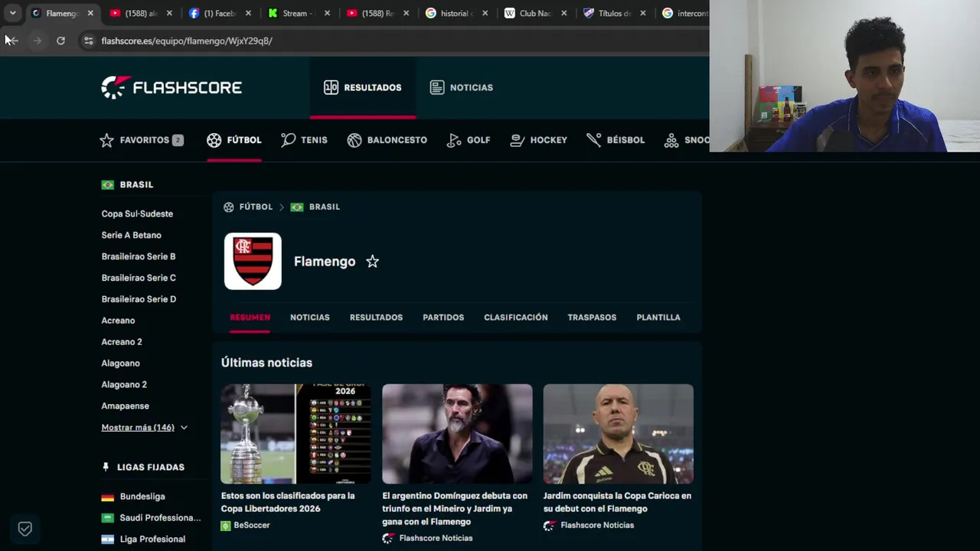The width and height of the screenshot is (980, 551).
Task: Select the Golf sport
Action: coord(469,140)
